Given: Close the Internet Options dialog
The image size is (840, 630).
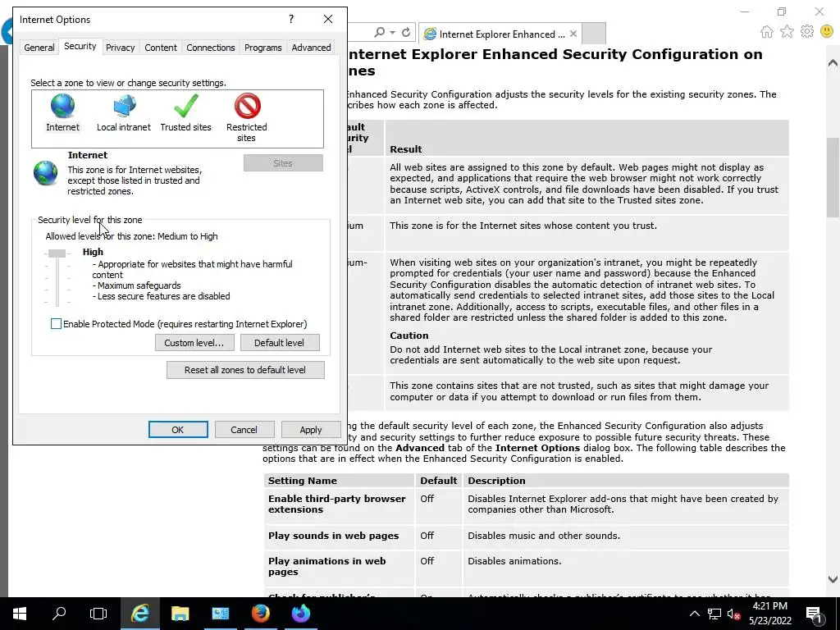Looking at the screenshot, I should [x=328, y=20].
